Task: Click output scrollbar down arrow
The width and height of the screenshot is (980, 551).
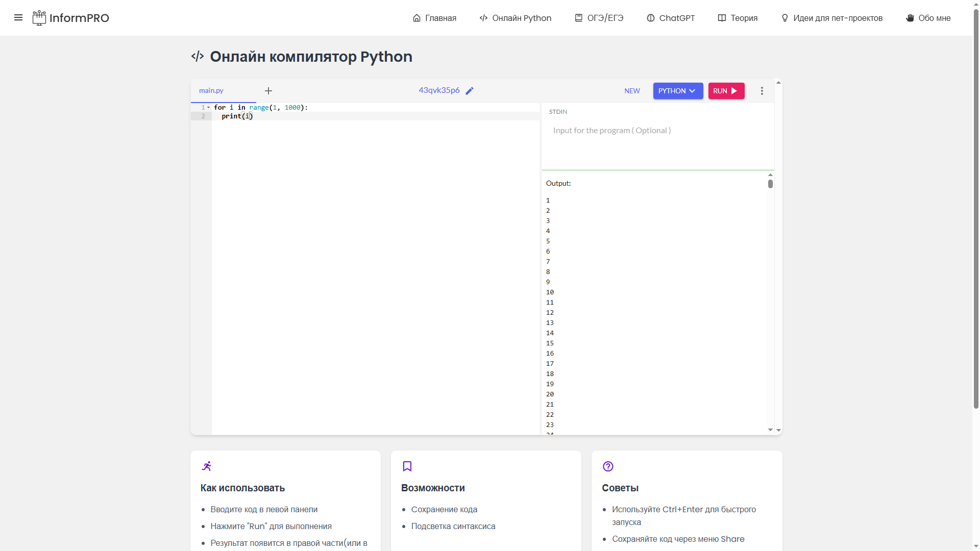Action: [770, 430]
